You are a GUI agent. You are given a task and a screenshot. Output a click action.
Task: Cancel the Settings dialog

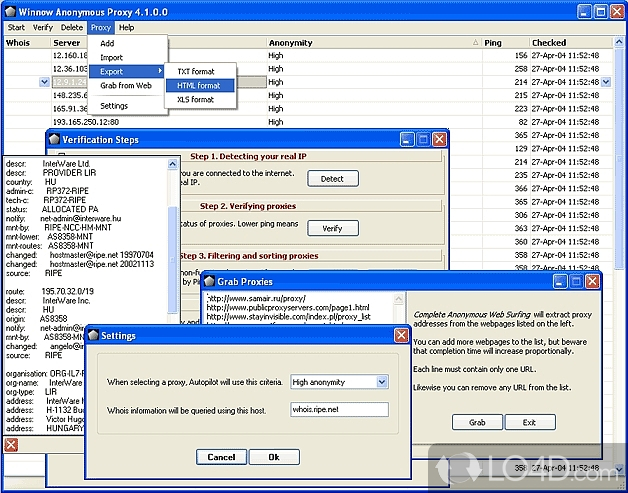click(x=221, y=457)
